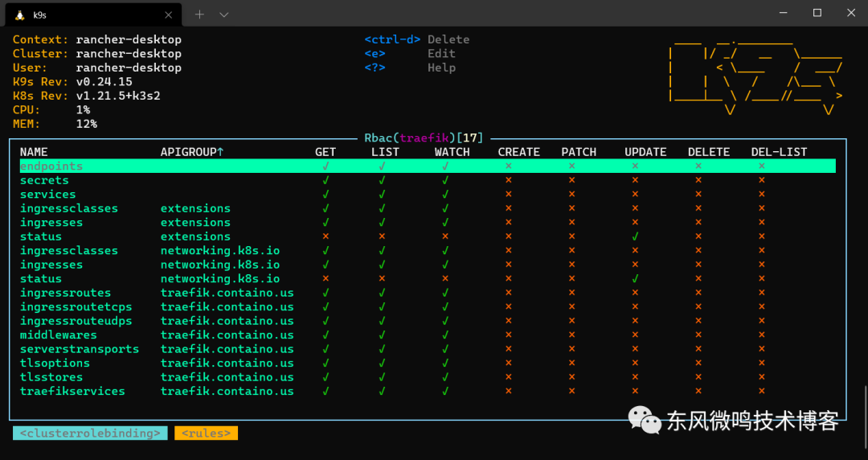Click the MEM 12% value

point(86,124)
